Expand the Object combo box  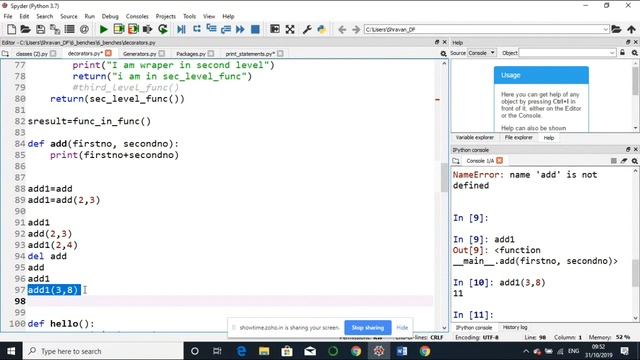(x=611, y=53)
